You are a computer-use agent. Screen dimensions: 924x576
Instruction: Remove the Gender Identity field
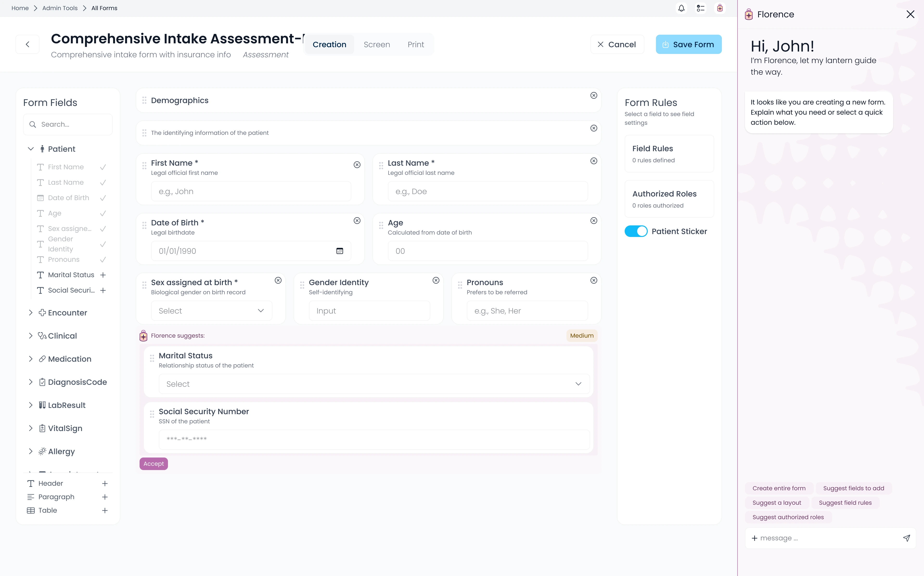tap(436, 280)
